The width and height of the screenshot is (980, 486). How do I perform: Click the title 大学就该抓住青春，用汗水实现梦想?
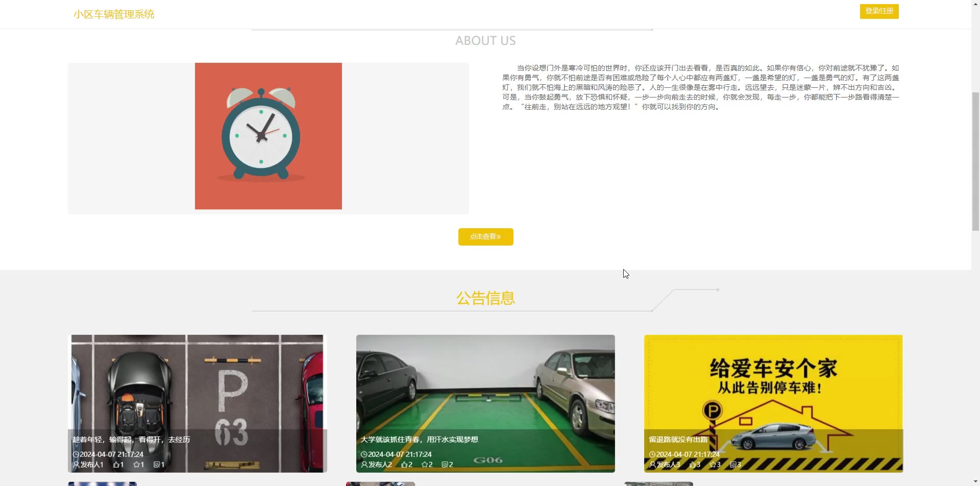click(419, 440)
